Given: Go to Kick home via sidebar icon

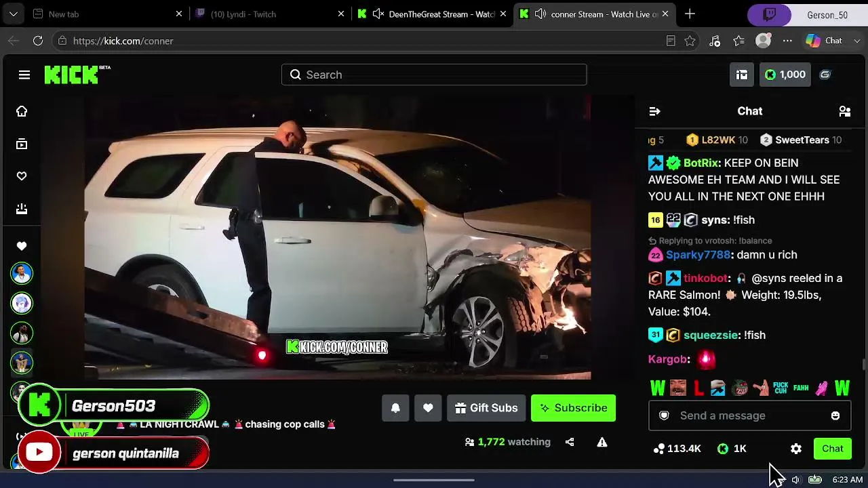Looking at the screenshot, I should [22, 111].
